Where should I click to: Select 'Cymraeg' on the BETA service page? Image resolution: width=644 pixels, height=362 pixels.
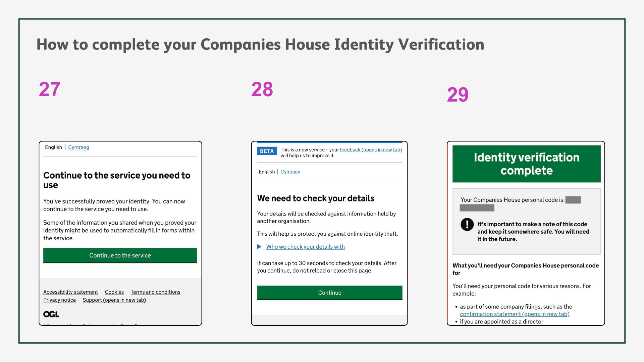(290, 172)
